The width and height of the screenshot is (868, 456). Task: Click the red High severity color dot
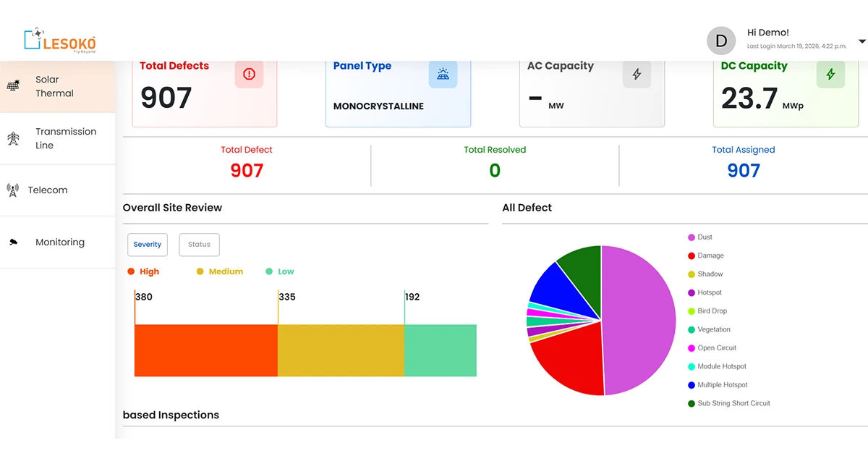(x=130, y=271)
